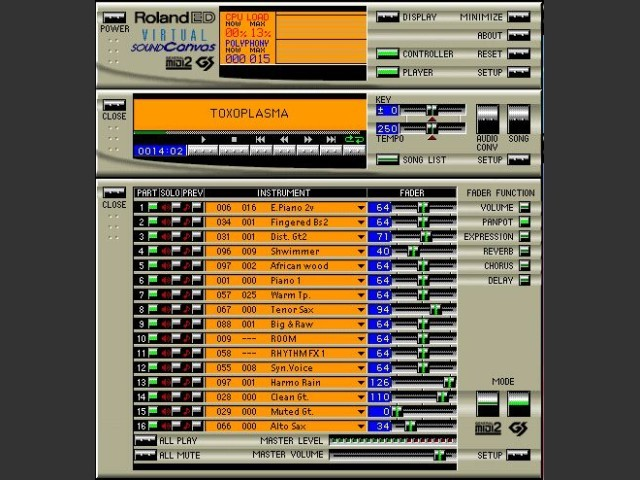Toggle the Display panel button
Screen dimensions: 640x480
[387, 17]
